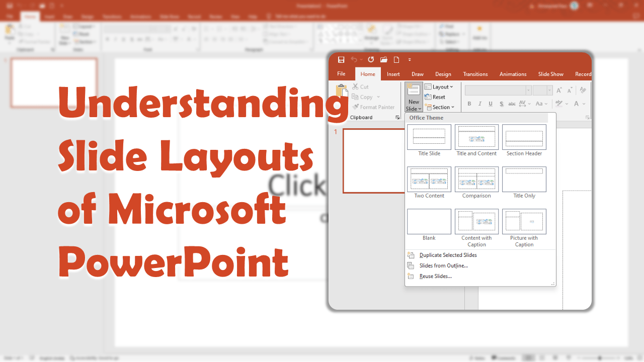Expand the Section dropdown
Screen dimensions: 644x362
[440, 107]
